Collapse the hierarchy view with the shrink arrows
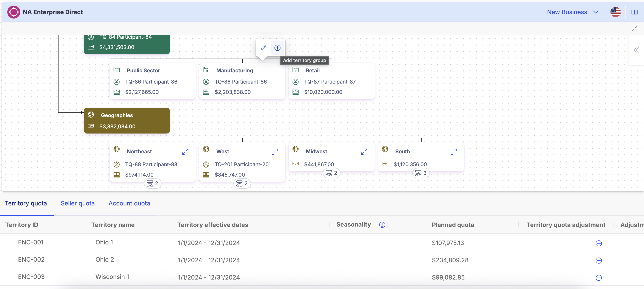The width and height of the screenshot is (644, 289). (x=634, y=28)
